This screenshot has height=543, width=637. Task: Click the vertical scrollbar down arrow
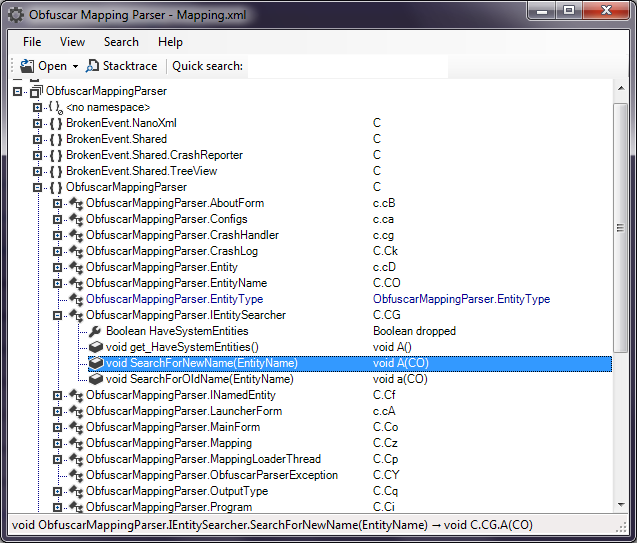coord(619,505)
